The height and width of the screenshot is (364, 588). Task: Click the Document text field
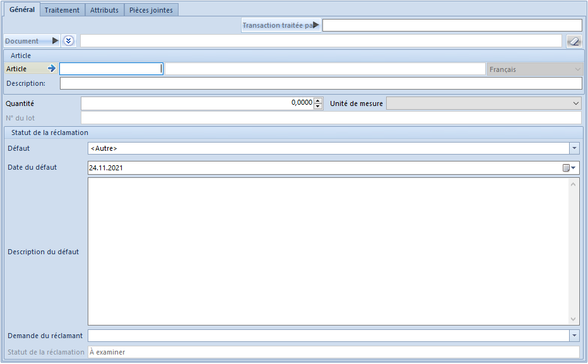tap(321, 41)
